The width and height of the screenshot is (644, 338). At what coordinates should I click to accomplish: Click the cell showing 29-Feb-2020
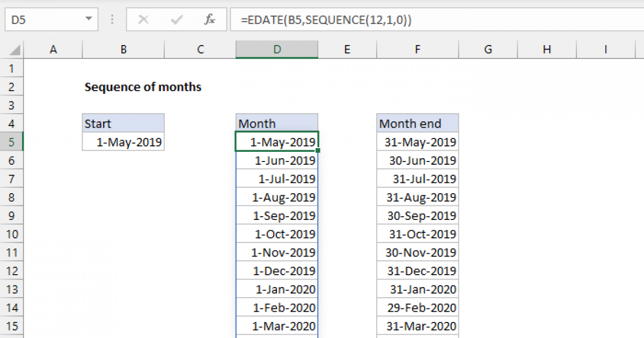418,307
